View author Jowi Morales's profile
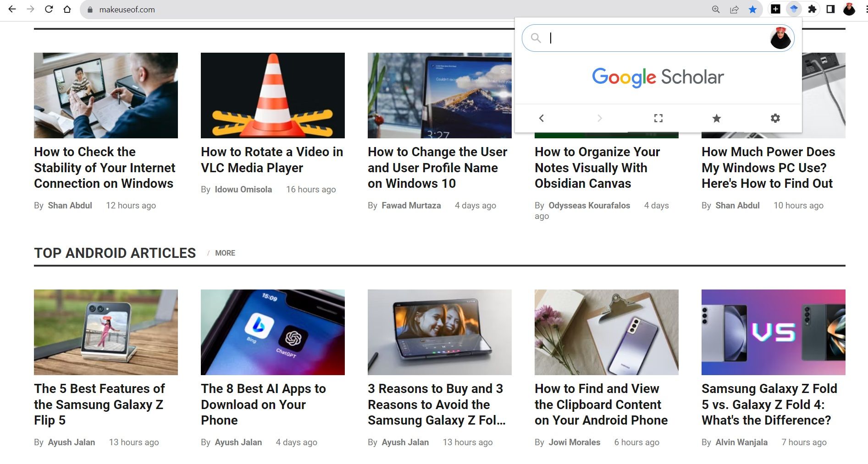The height and width of the screenshot is (464, 868). pyautogui.click(x=575, y=442)
